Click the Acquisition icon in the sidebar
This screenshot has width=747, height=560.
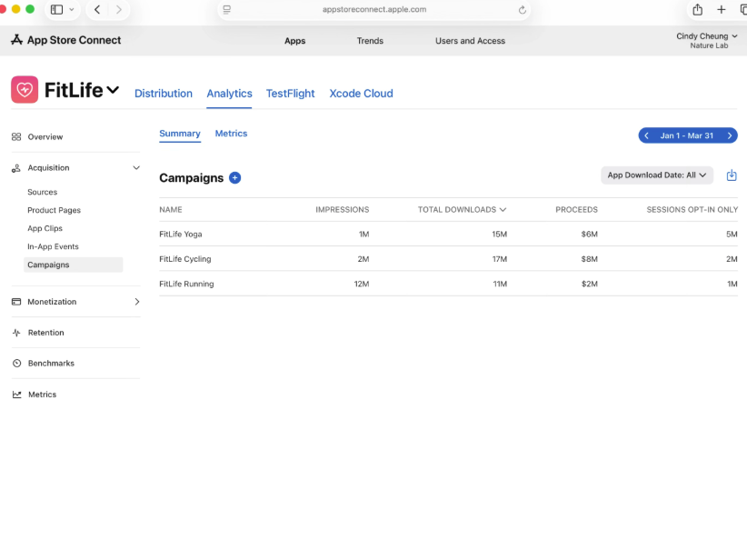[16, 168]
